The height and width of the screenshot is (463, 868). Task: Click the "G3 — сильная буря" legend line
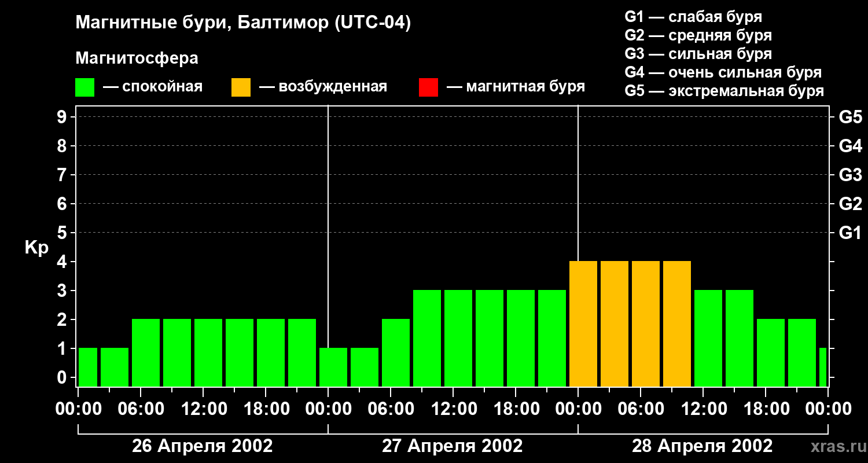pos(698,54)
